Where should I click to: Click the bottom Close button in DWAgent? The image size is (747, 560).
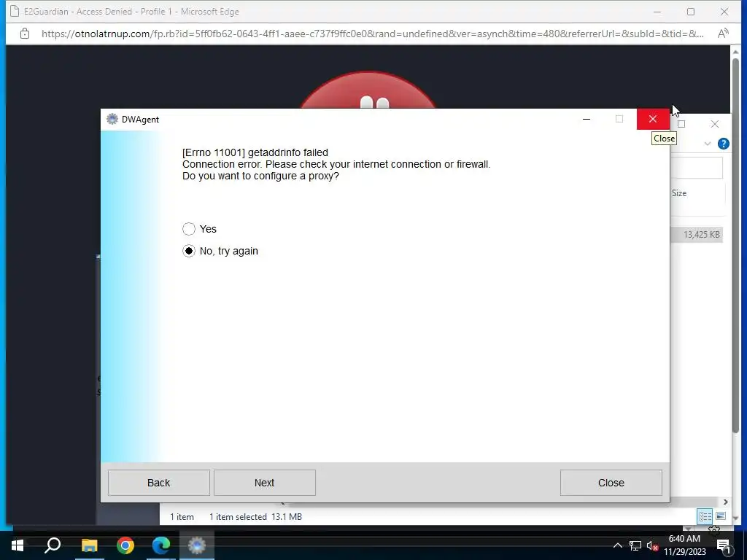(611, 483)
